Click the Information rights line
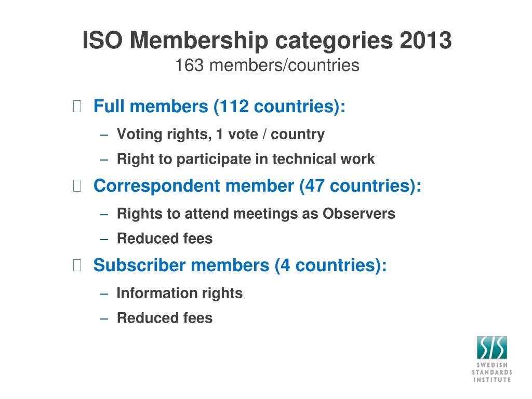Viewport: 532px width, 399px height. (179, 293)
